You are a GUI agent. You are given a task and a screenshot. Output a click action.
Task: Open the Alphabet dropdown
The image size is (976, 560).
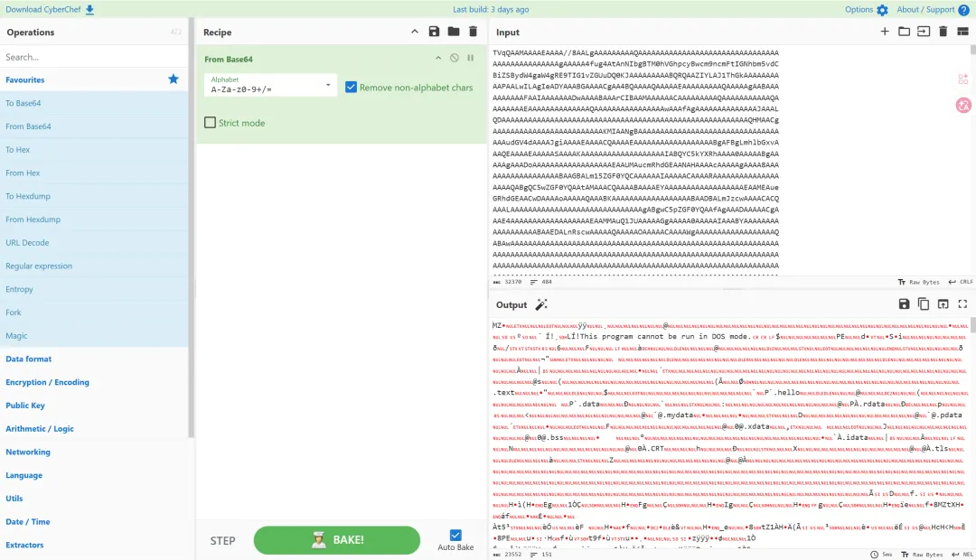click(270, 85)
